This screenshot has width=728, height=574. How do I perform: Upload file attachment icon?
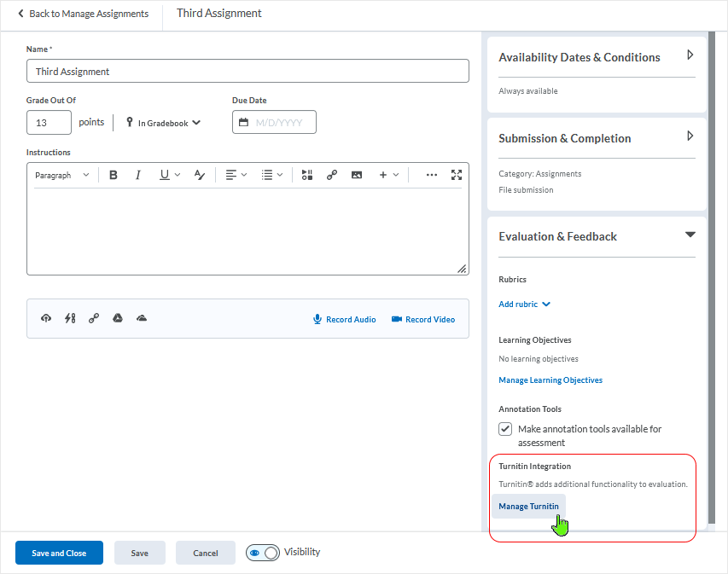click(46, 318)
